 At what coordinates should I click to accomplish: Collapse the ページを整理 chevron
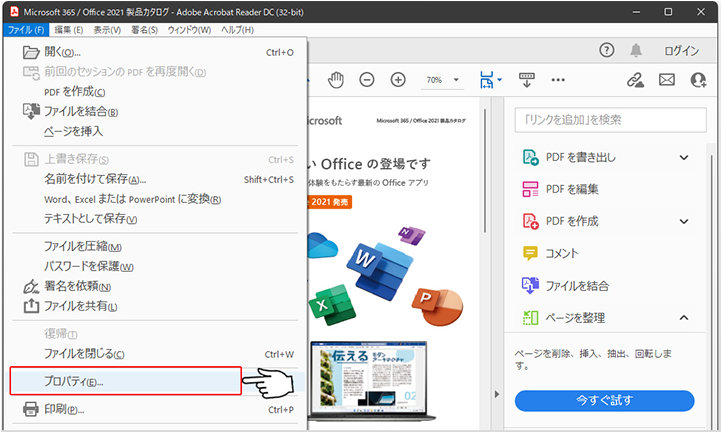684,317
